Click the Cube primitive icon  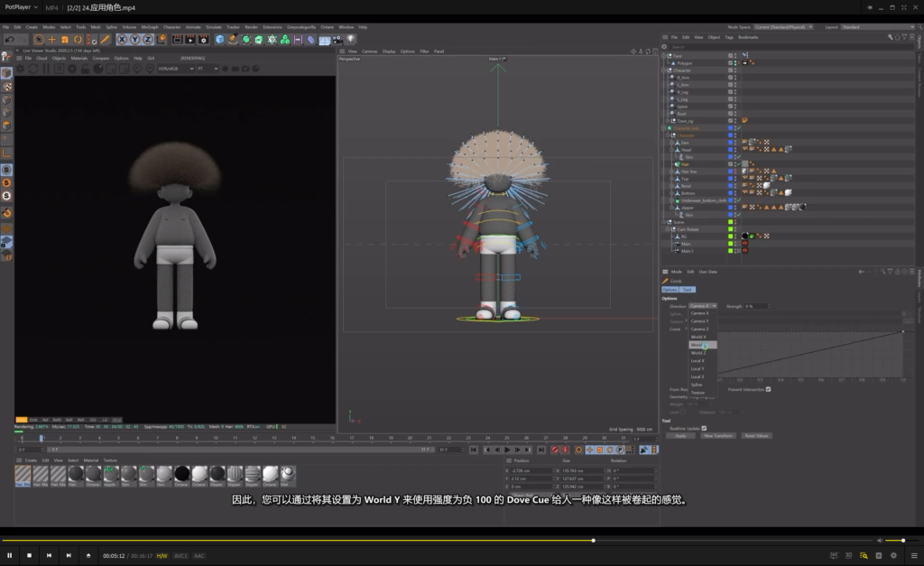pyautogui.click(x=219, y=40)
